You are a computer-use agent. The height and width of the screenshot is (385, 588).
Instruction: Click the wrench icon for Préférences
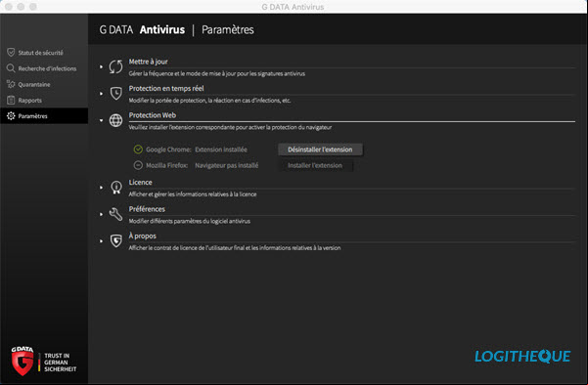coord(115,214)
